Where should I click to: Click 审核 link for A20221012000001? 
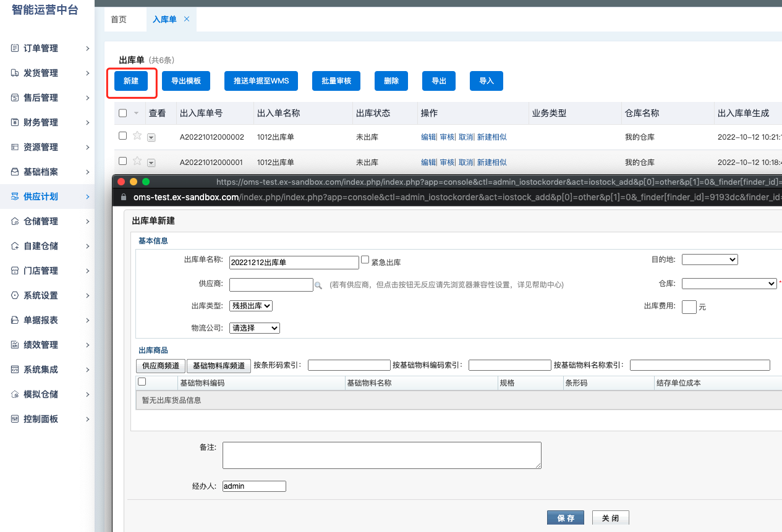pos(447,163)
